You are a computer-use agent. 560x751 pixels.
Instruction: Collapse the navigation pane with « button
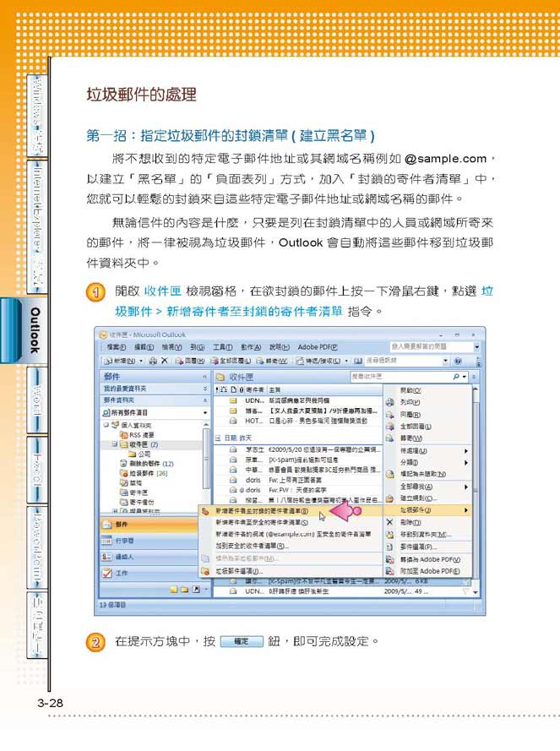(204, 377)
